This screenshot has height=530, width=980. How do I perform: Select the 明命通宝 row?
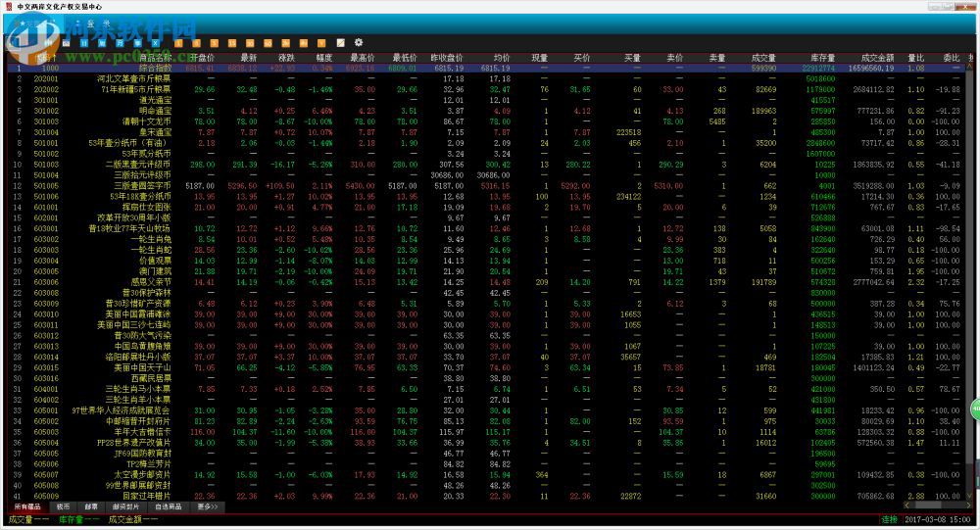coord(487,111)
